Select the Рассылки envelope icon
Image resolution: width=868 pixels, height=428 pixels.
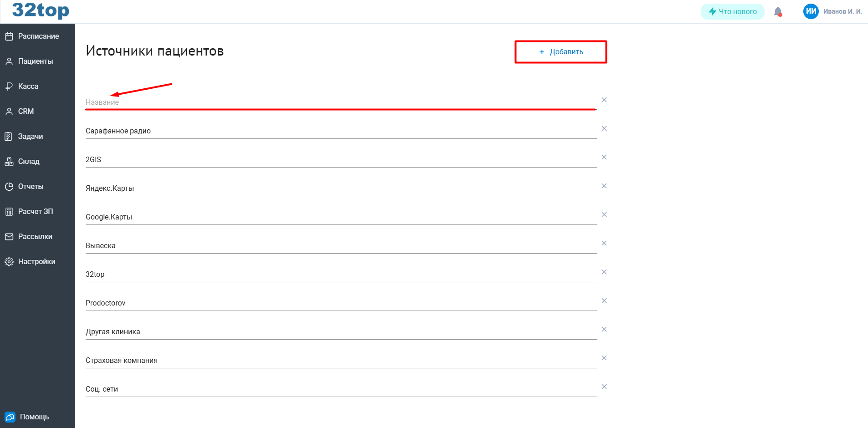(9, 236)
